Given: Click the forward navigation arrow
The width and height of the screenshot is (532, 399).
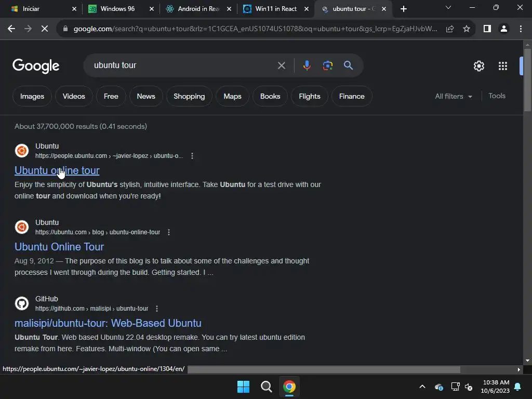Looking at the screenshot, I should coord(28,29).
